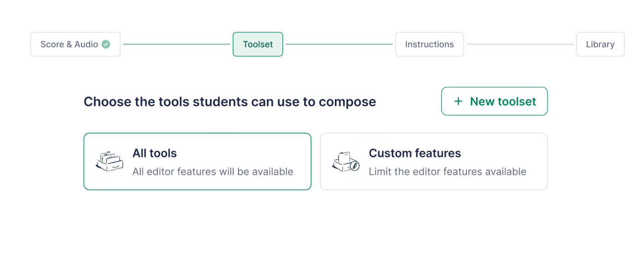Click the gray line between Instructions and Library
This screenshot has height=258, width=644.
[520, 44]
